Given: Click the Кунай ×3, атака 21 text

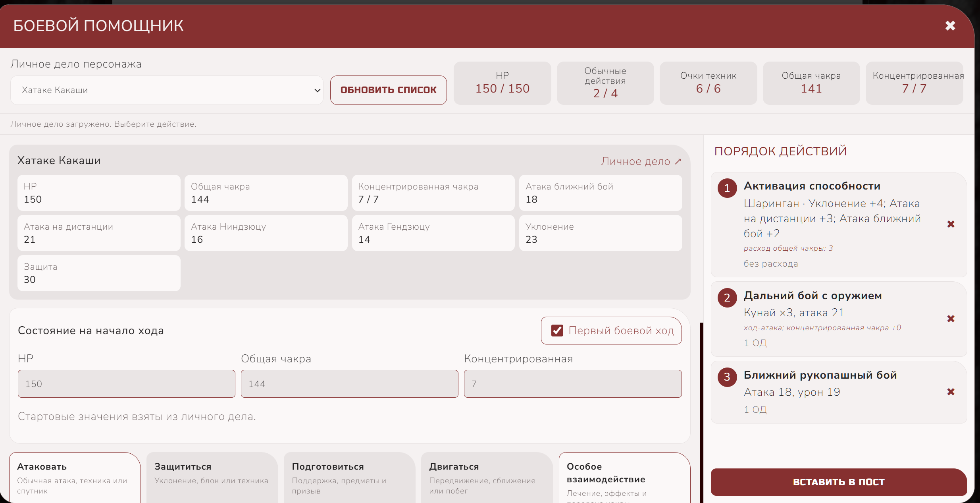Looking at the screenshot, I should coord(794,313).
